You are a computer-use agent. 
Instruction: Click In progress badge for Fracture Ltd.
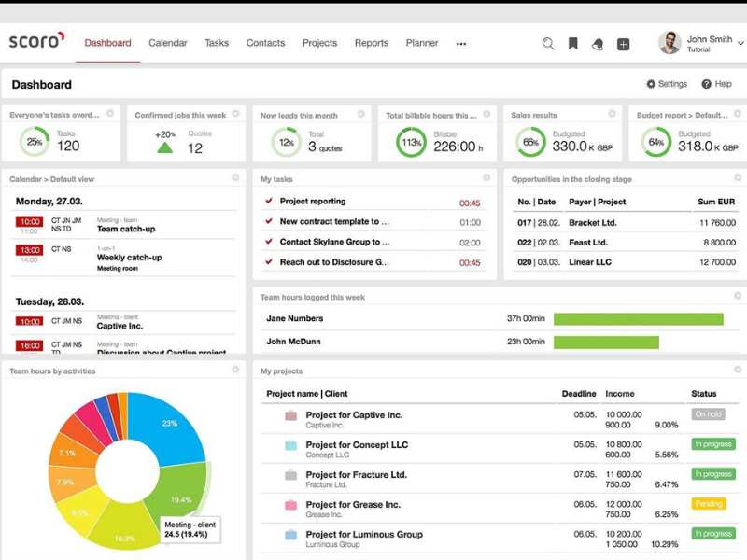tap(713, 474)
